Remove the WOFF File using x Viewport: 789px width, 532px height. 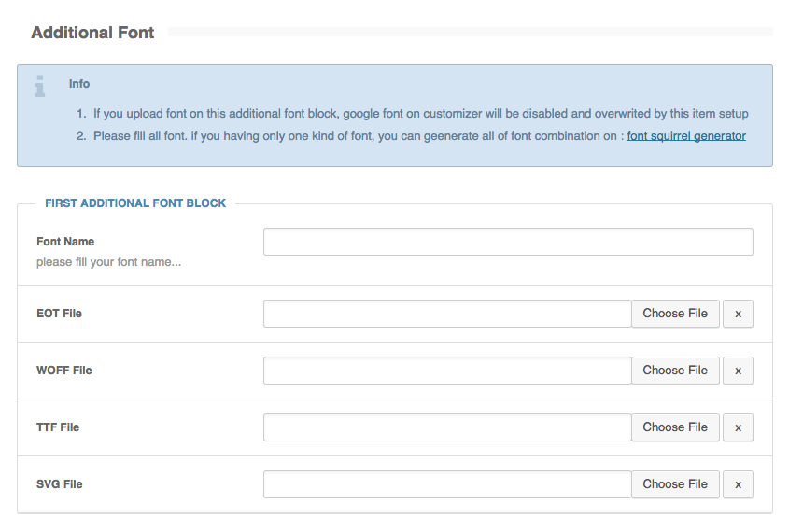coord(738,371)
